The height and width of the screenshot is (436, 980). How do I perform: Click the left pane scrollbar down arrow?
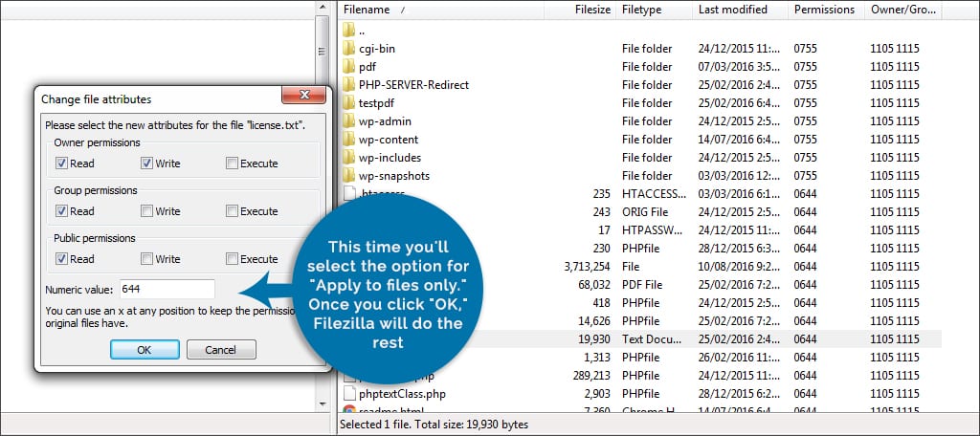click(322, 403)
